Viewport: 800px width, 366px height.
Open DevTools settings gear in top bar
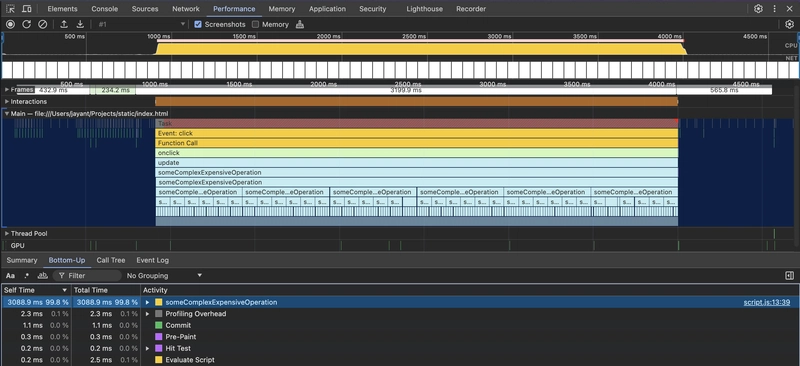coord(758,9)
